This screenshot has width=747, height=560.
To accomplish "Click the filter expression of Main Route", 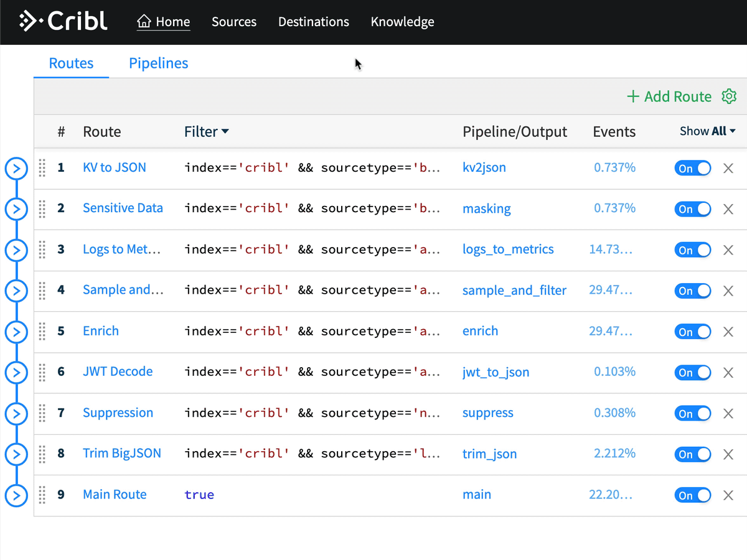I will (x=199, y=495).
